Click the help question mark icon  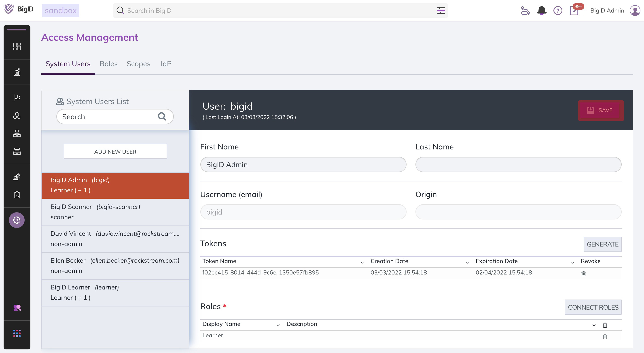(558, 11)
